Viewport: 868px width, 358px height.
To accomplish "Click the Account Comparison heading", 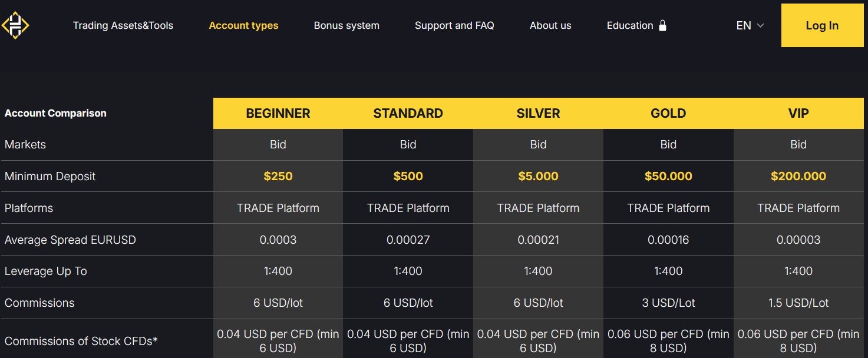I will click(x=55, y=113).
